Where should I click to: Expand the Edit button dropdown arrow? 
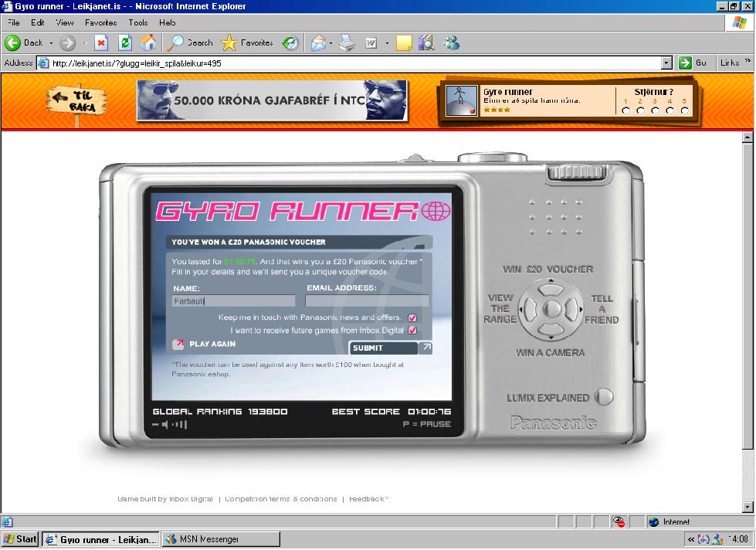[387, 43]
